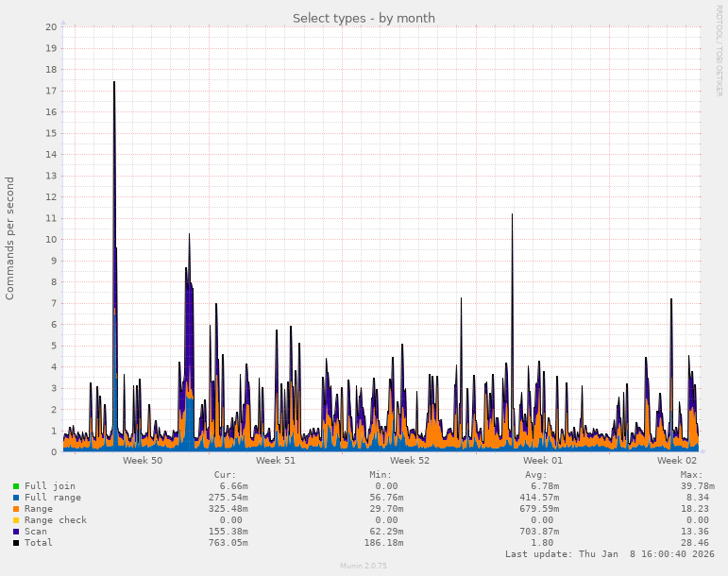Click the yellow Range check legend swatch

click(16, 519)
